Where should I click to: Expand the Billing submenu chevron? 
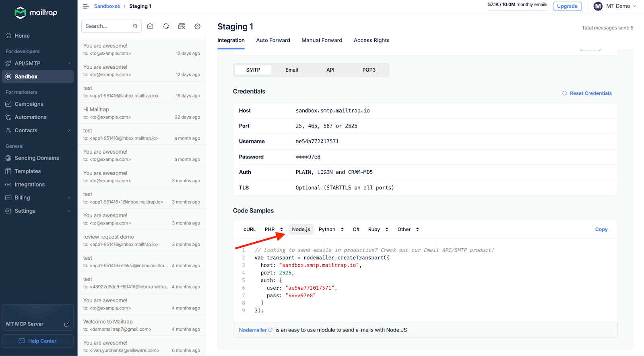[69, 198]
